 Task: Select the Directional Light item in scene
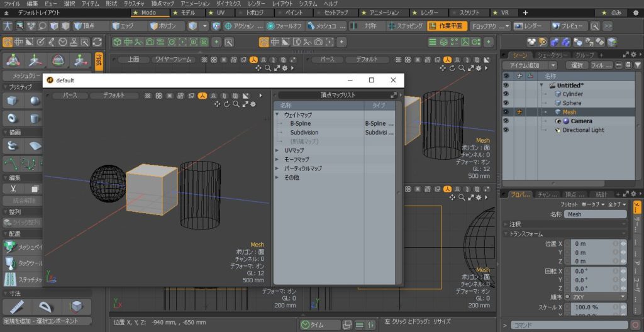583,130
